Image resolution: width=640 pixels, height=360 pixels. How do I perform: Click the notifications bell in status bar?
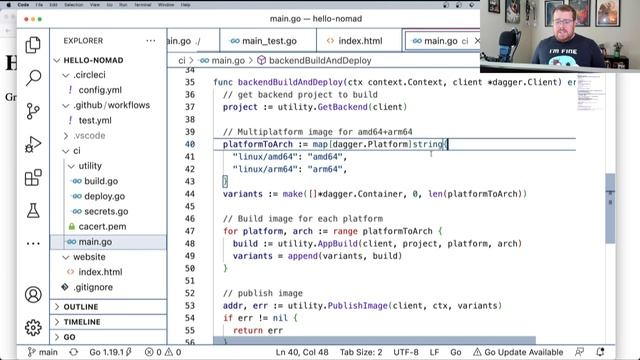pos(600,352)
